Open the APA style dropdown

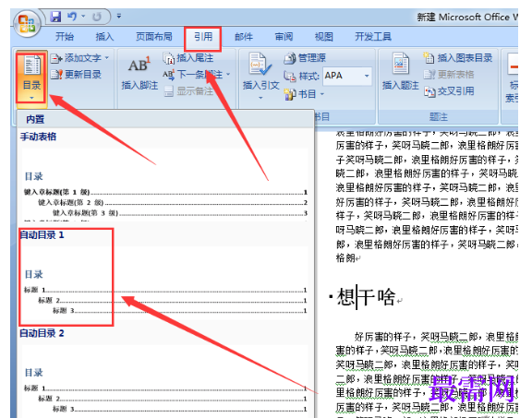[367, 76]
